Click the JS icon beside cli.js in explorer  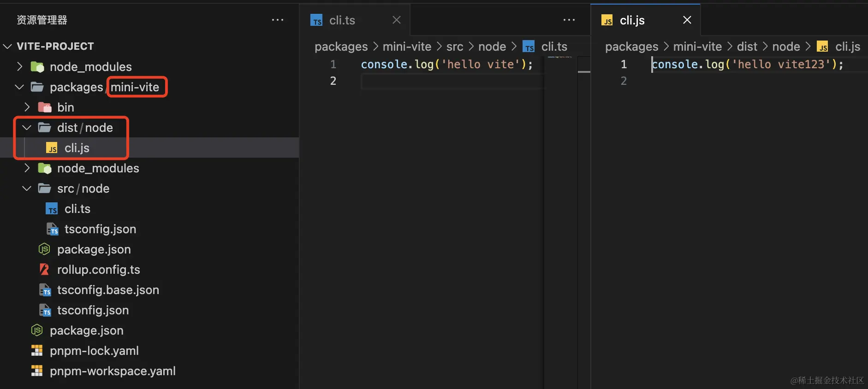pos(52,148)
